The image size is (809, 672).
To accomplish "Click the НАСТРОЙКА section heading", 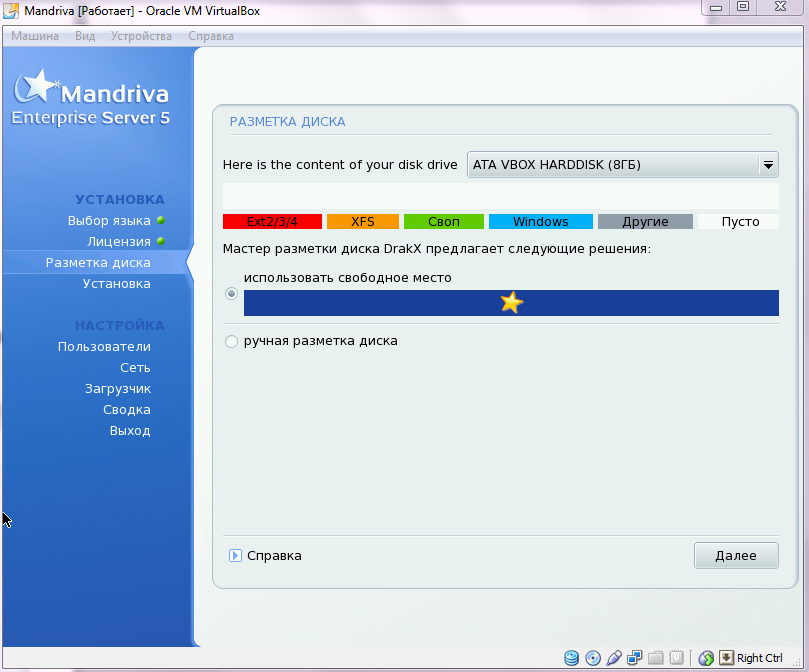I will pyautogui.click(x=120, y=325).
